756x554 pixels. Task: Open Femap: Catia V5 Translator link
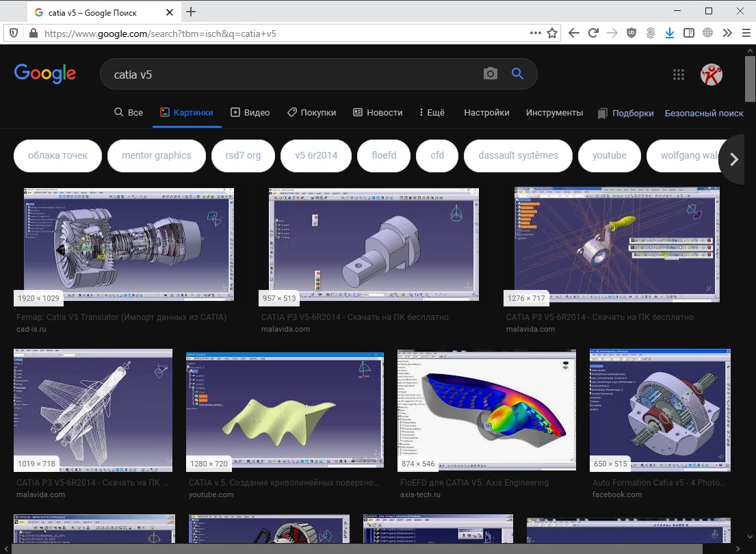(122, 317)
